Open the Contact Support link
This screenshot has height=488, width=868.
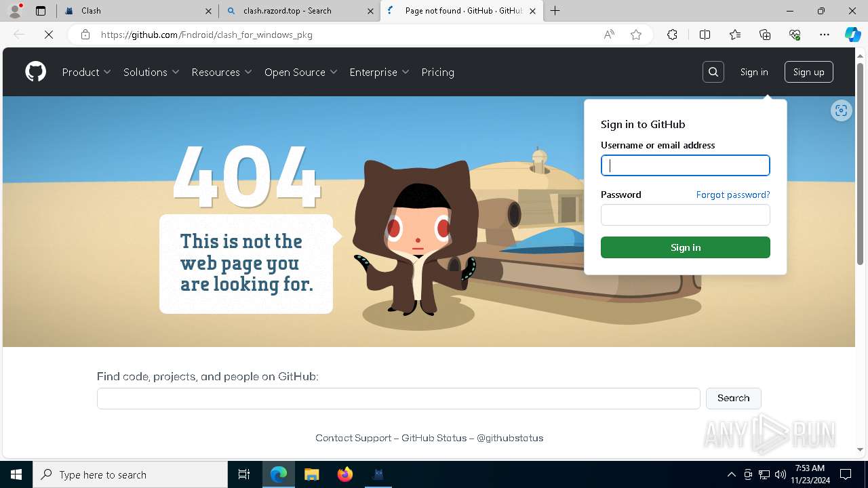coord(353,438)
